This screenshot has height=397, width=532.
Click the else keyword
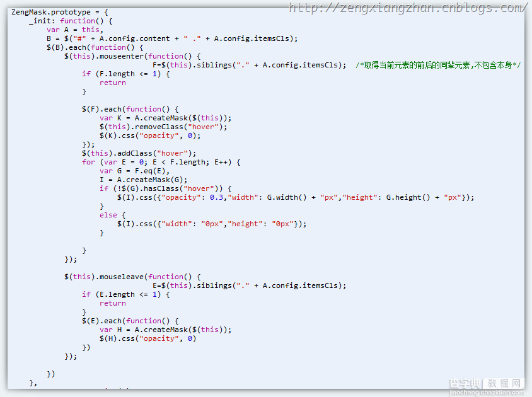pos(108,215)
